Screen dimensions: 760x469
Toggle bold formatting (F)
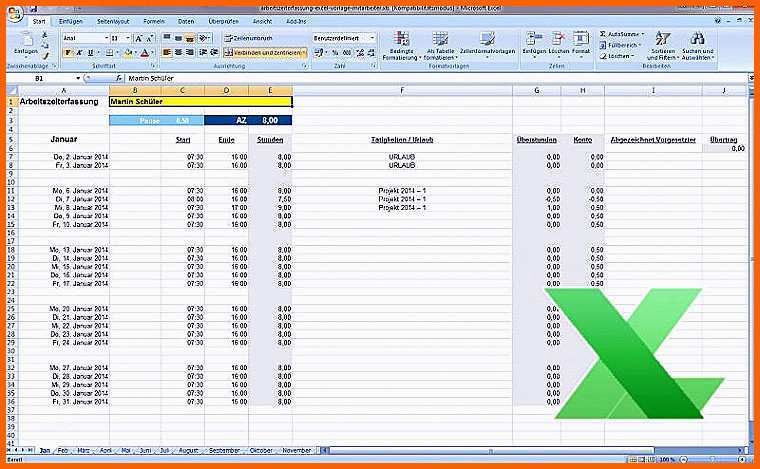click(x=67, y=53)
